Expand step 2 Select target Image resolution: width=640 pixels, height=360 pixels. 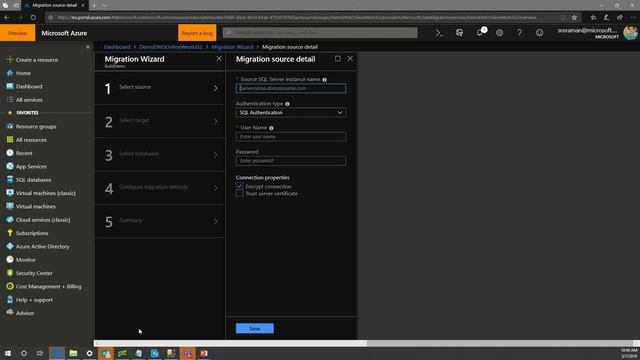click(x=160, y=122)
